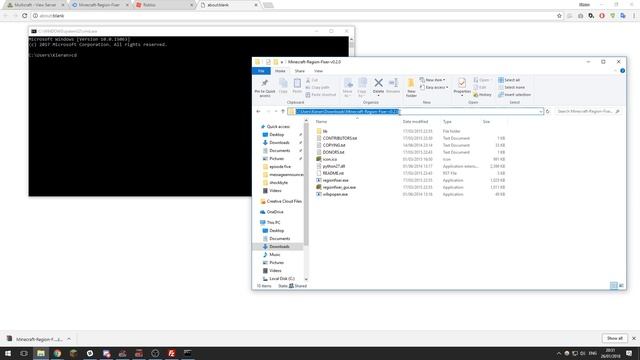Show hidden system tray icons chevron

(x=558, y=353)
